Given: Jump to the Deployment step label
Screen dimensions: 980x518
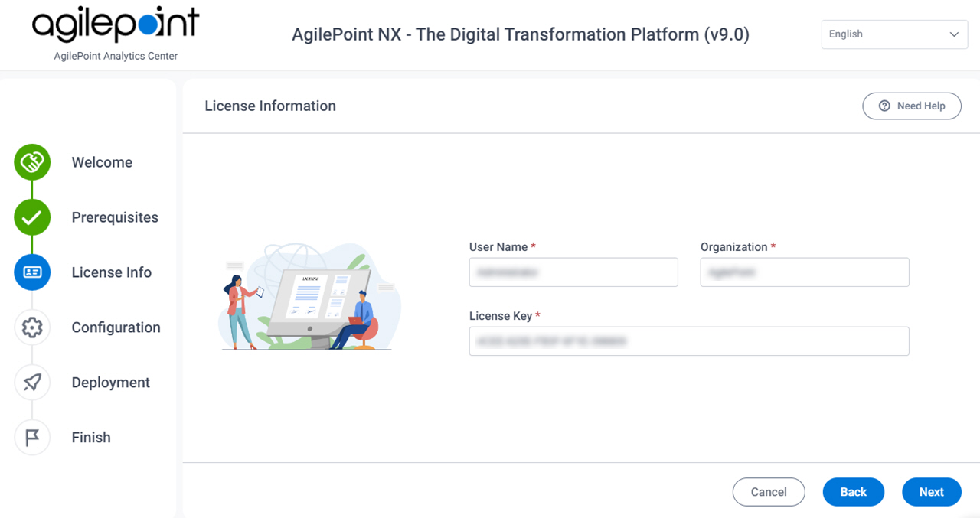Looking at the screenshot, I should [x=110, y=383].
